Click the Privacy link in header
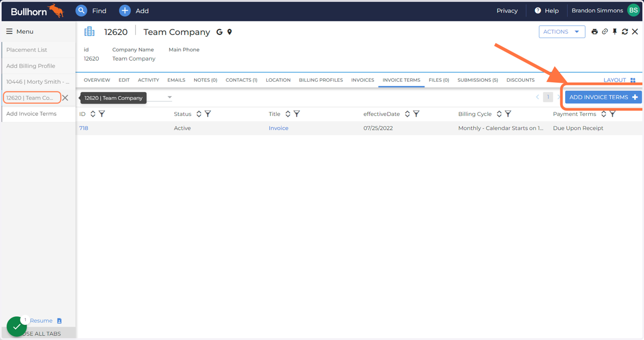644x340 pixels. (x=507, y=11)
